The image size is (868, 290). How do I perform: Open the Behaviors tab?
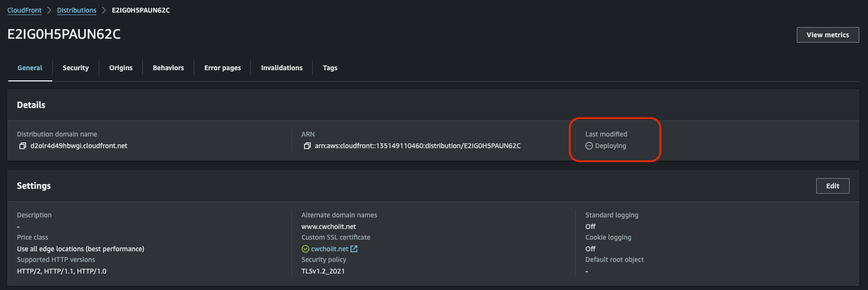[x=168, y=68]
